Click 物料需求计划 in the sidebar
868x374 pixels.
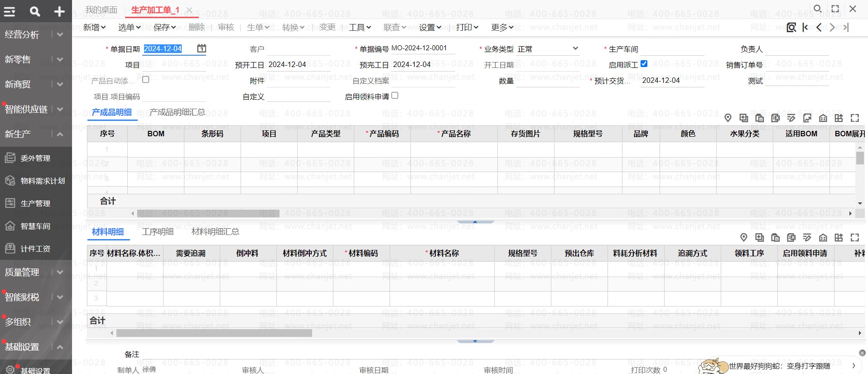(x=43, y=181)
